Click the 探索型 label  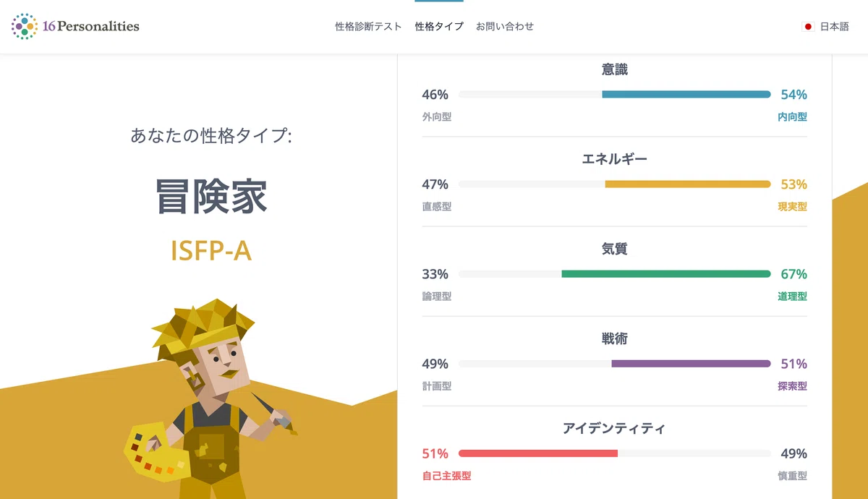point(792,385)
